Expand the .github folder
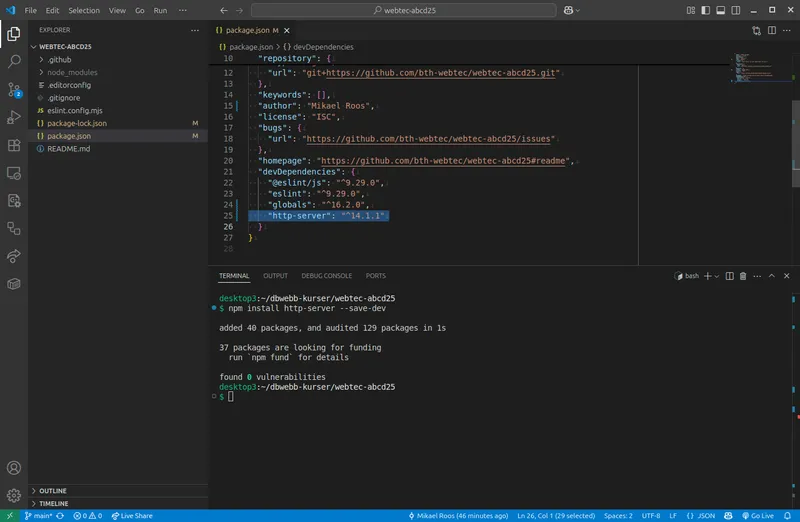The height and width of the screenshot is (522, 800). [x=117, y=59]
